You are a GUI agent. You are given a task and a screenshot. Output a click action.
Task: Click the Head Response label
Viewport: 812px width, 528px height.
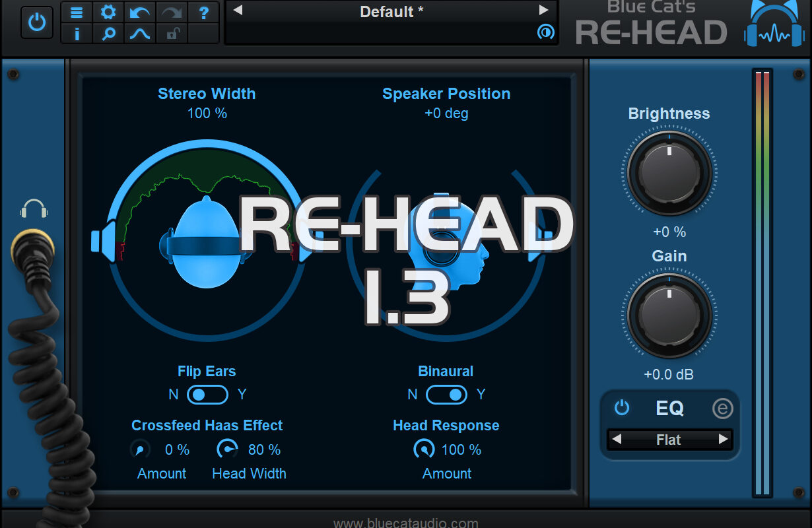click(446, 426)
